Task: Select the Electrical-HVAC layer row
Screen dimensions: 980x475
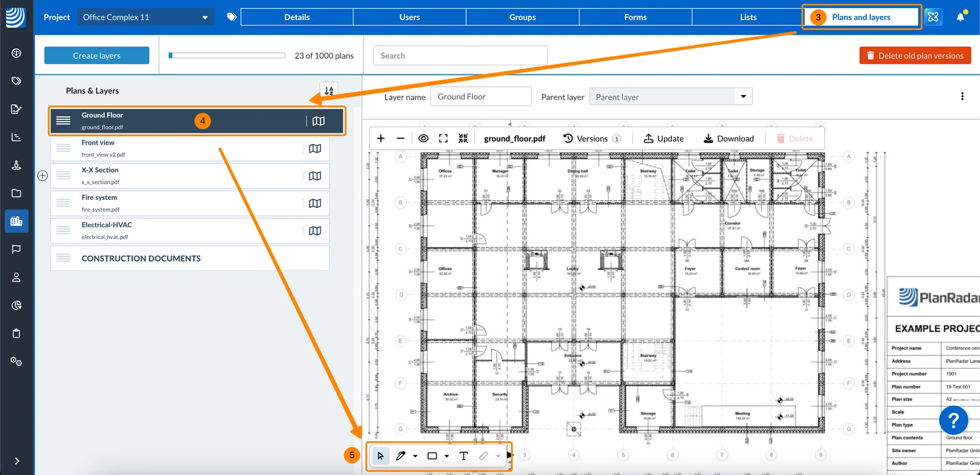Action: [190, 231]
